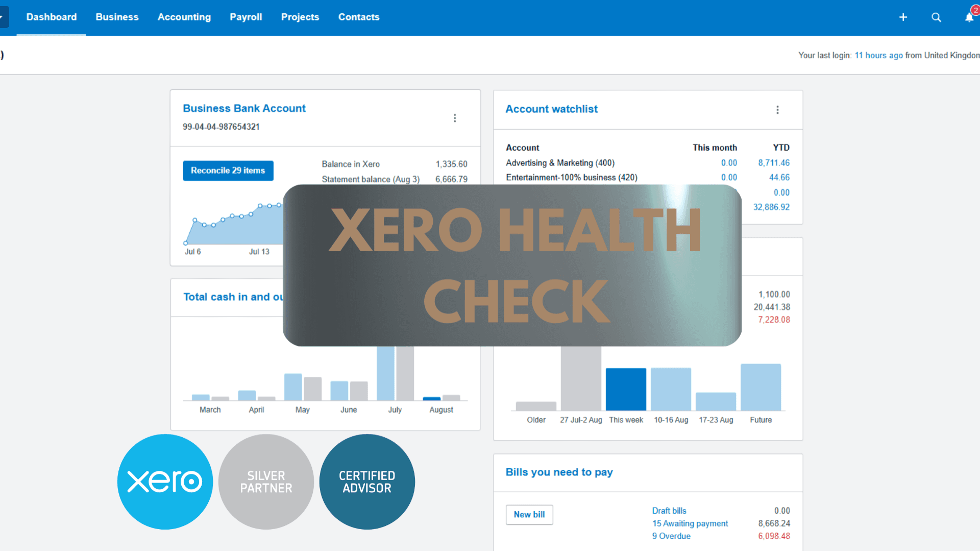Open watchlist YTD amount 32,886.92
The width and height of the screenshot is (980, 551).
pos(771,207)
